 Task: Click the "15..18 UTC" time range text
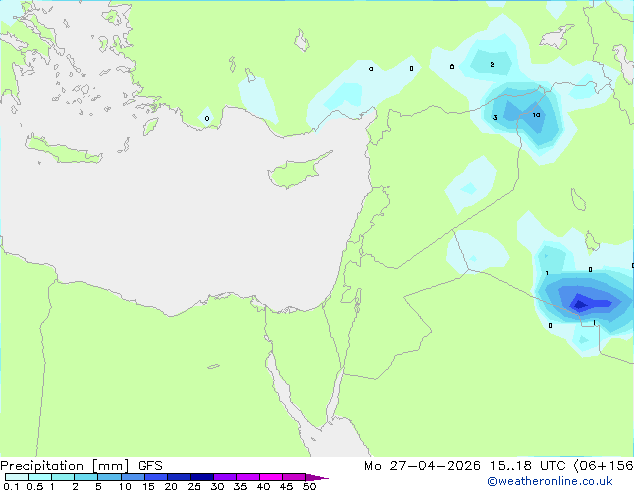[x=527, y=466]
